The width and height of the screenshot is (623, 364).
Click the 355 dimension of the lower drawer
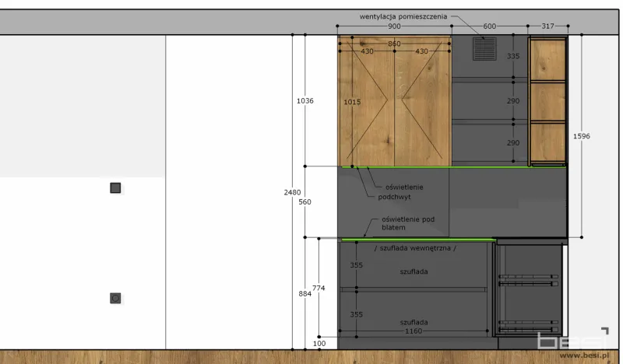tap(356, 314)
